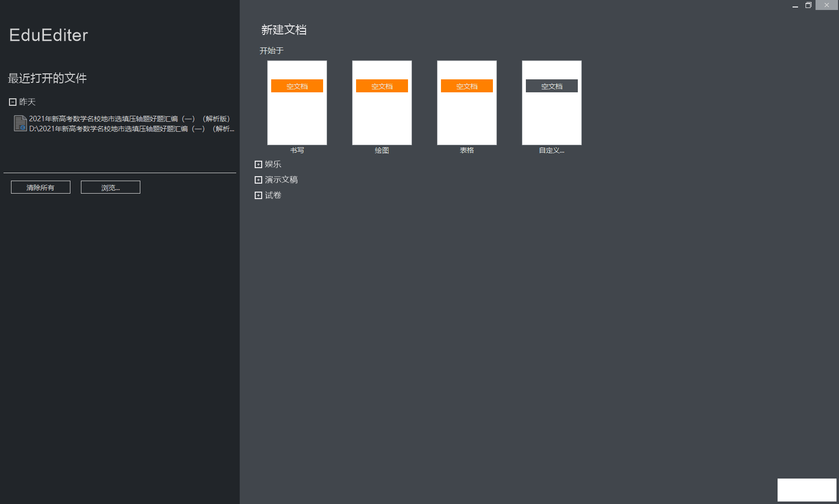Viewport: 839px width, 504px height.
Task: Collapse the 昨天 recent files group
Action: point(13,102)
